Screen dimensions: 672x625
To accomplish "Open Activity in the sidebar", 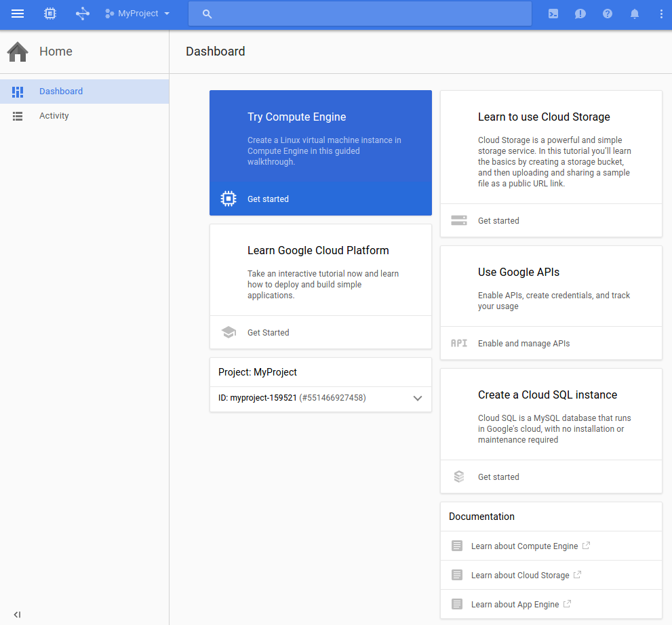I will (54, 116).
